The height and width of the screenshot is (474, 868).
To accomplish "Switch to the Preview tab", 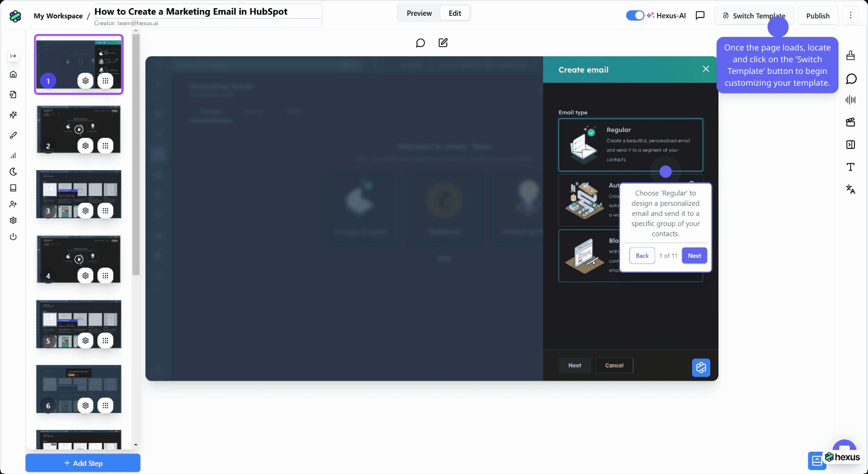I will [x=419, y=13].
